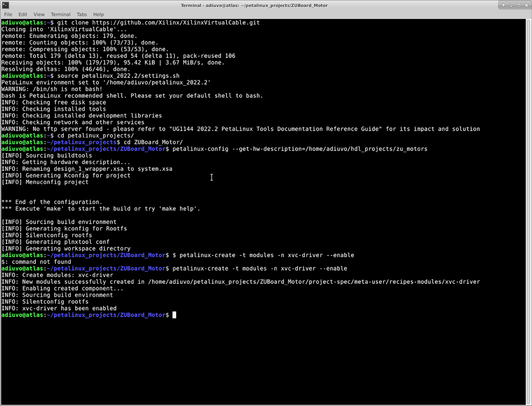Click 'PetaLinux environment set to' line
This screenshot has width=532, height=406.
pyautogui.click(x=106, y=82)
